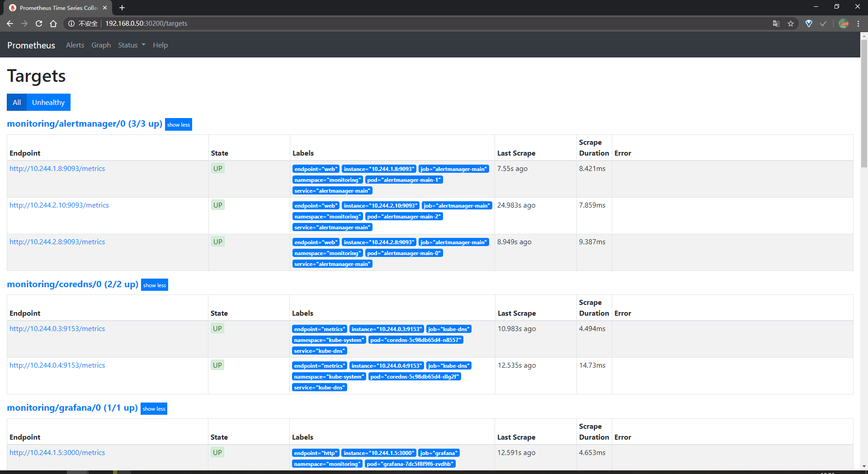This screenshot has width=868, height=474.
Task: Select the All filter toggle
Action: pyautogui.click(x=17, y=102)
